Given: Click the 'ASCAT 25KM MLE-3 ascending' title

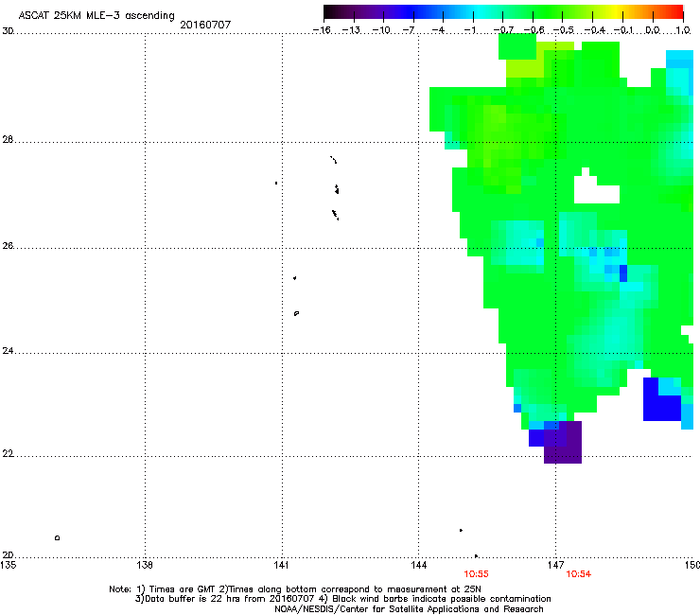Looking at the screenshot, I should tap(96, 16).
